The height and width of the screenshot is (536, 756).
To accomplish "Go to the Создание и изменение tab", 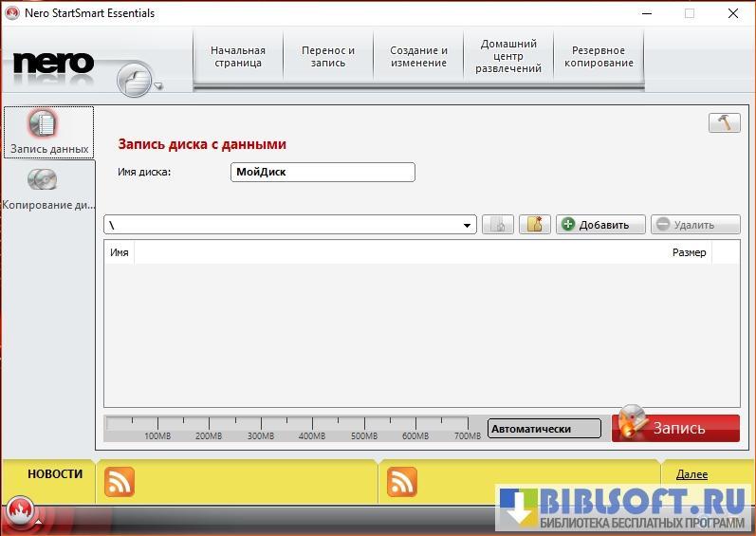I will [x=418, y=57].
